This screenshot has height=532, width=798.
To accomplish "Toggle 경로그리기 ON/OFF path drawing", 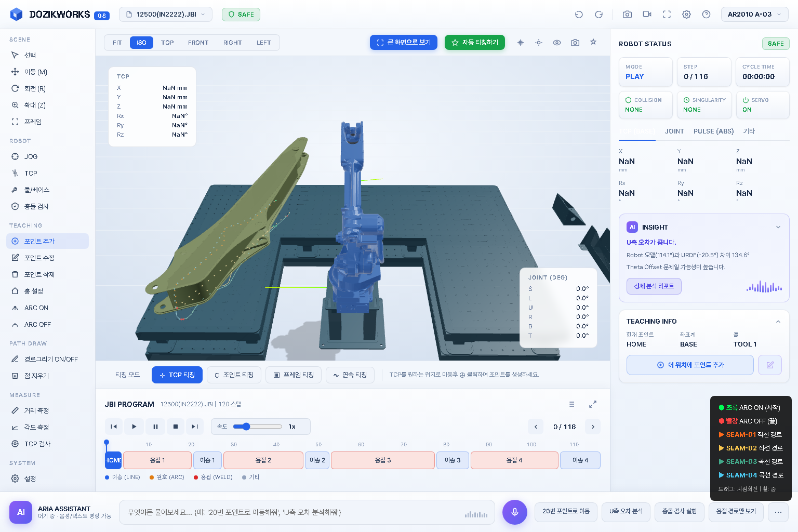I will [47, 359].
